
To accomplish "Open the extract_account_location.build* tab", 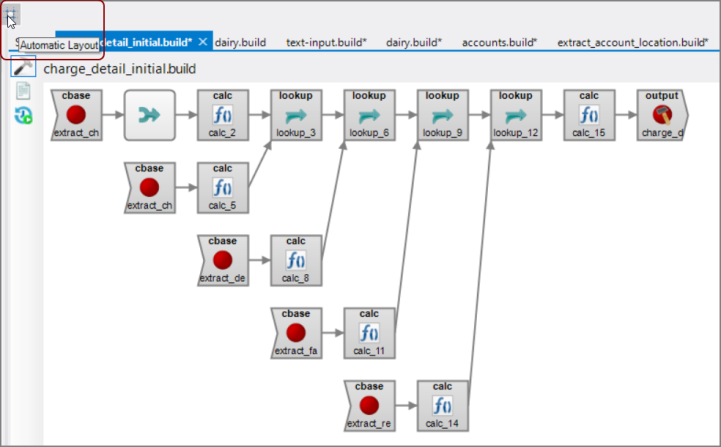I will [632, 42].
